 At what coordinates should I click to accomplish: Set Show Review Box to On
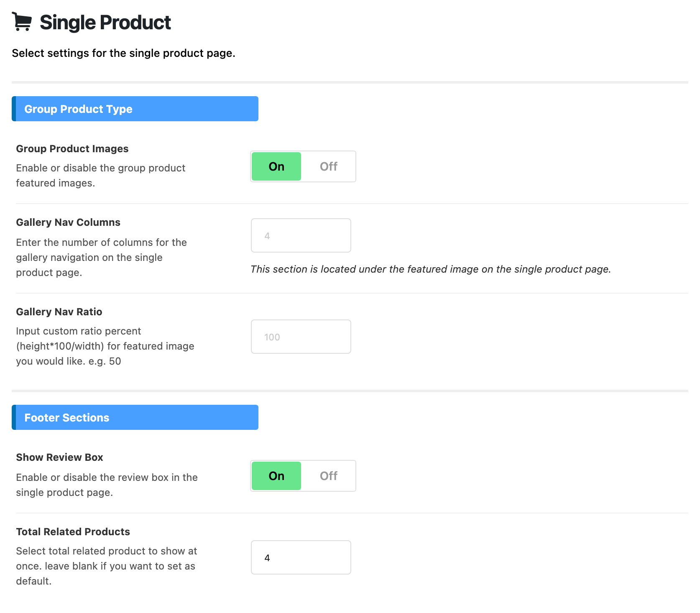(276, 476)
